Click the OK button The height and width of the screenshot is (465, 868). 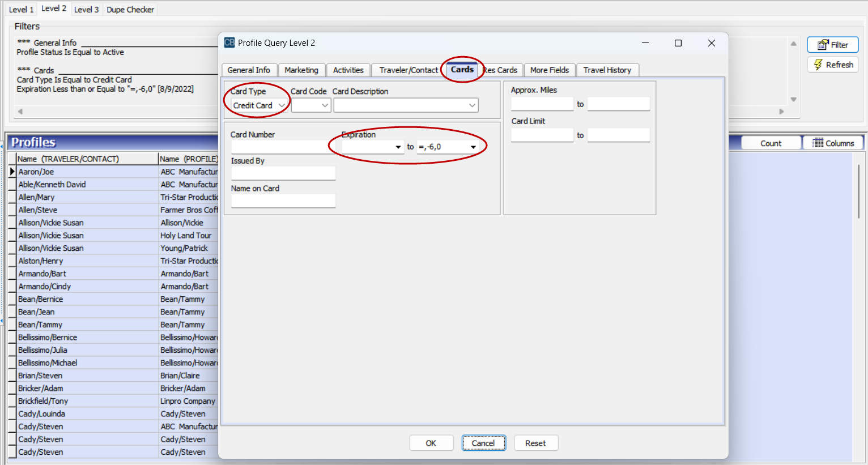coord(431,443)
